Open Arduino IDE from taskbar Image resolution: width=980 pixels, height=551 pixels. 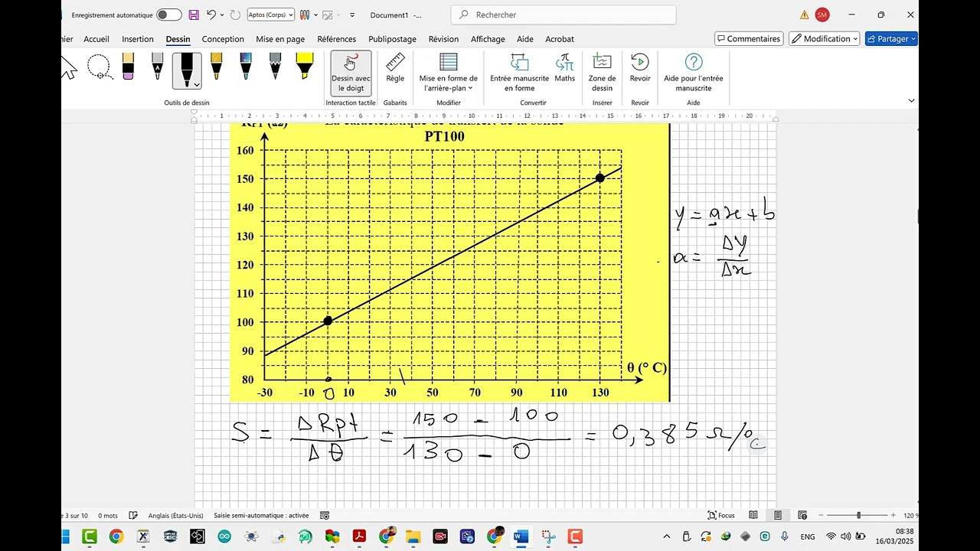point(224,536)
